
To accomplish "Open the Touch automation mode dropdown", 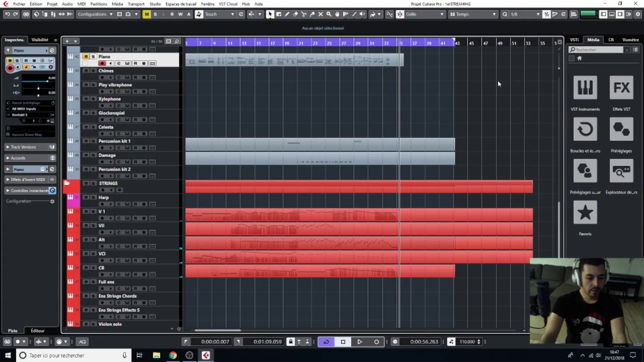I will (x=220, y=14).
